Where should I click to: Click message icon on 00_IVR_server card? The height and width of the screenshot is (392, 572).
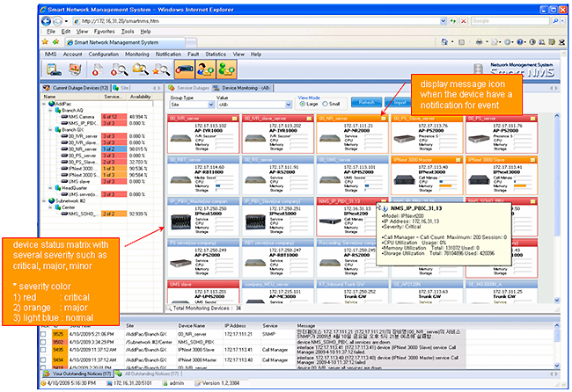pos(235,119)
